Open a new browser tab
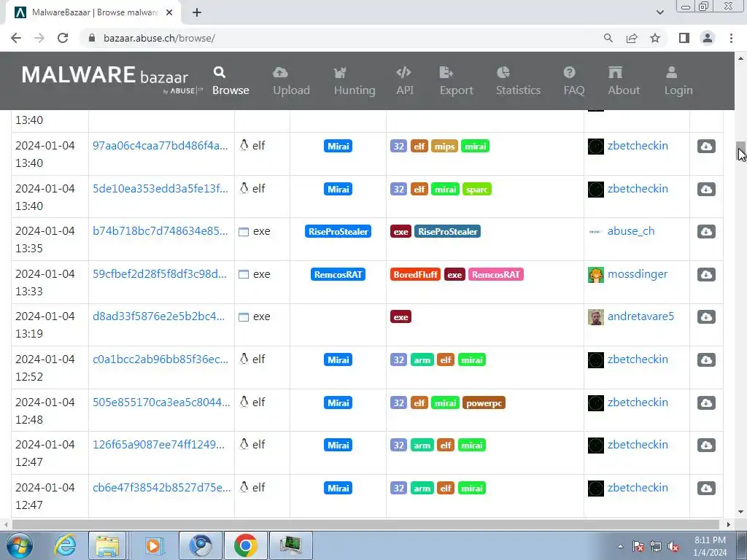 click(197, 12)
